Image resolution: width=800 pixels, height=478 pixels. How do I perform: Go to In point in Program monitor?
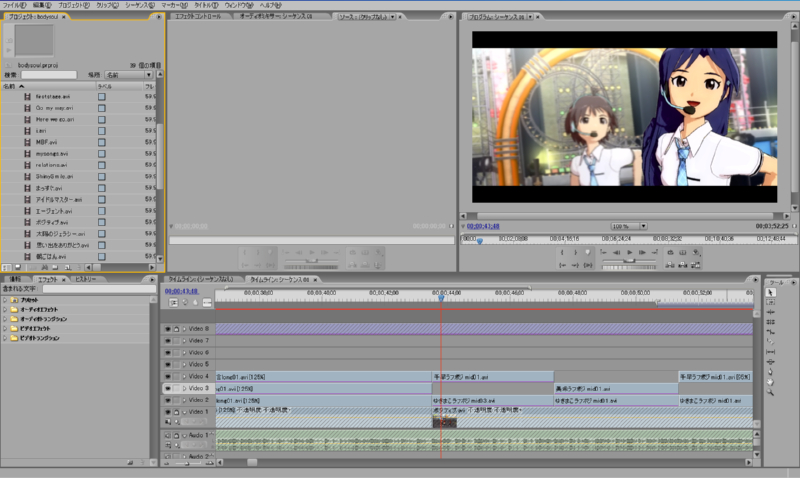pos(562,265)
